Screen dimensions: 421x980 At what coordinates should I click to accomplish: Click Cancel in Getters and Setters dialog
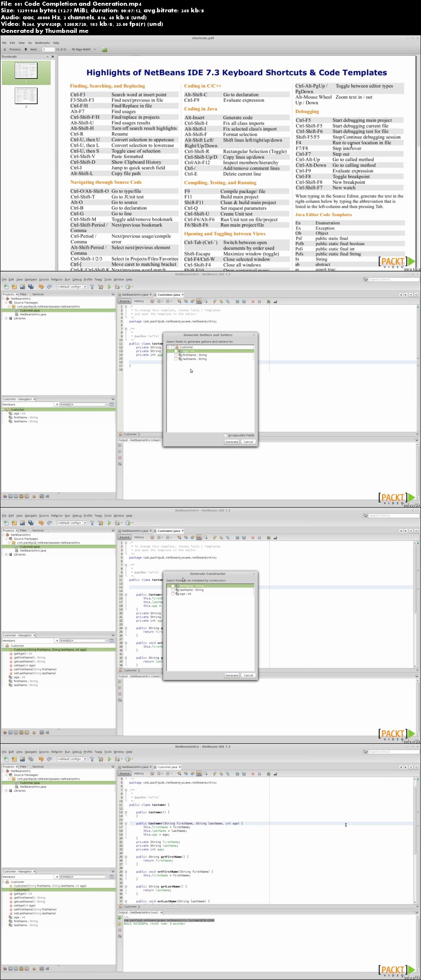point(248,442)
